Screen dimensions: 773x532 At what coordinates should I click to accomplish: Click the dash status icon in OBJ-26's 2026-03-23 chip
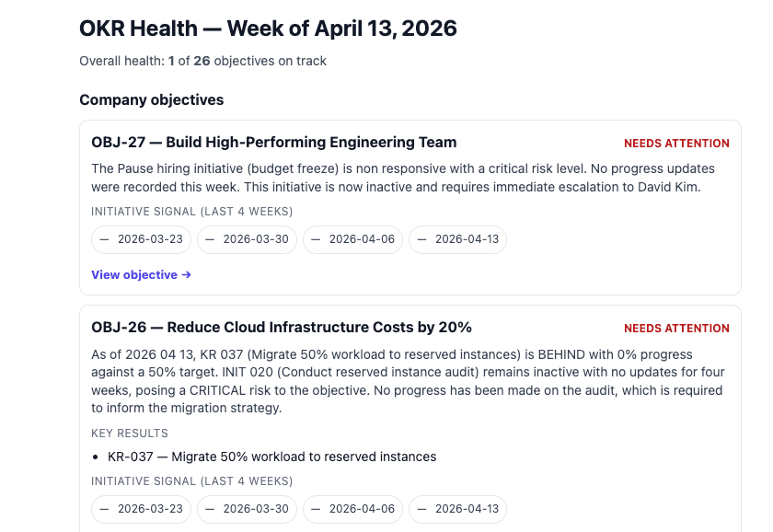pyautogui.click(x=104, y=509)
